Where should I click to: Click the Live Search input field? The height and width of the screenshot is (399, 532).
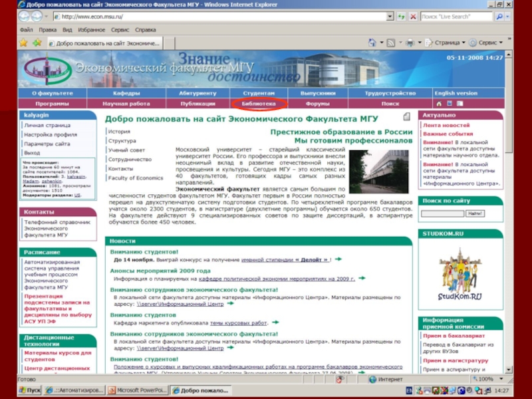(x=456, y=16)
